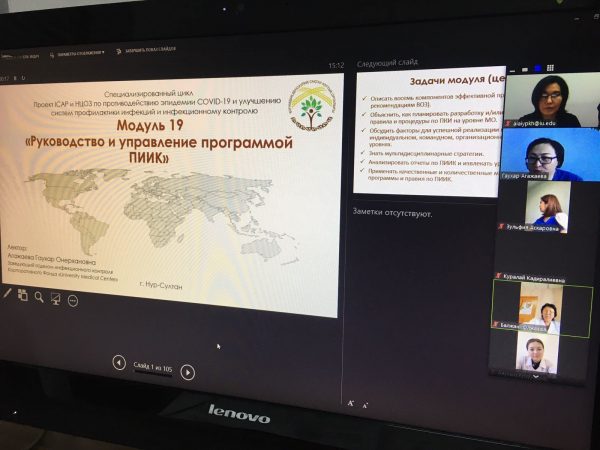Click the slide 1 of 105 counter
This screenshot has height=450, width=600.
coord(153,367)
